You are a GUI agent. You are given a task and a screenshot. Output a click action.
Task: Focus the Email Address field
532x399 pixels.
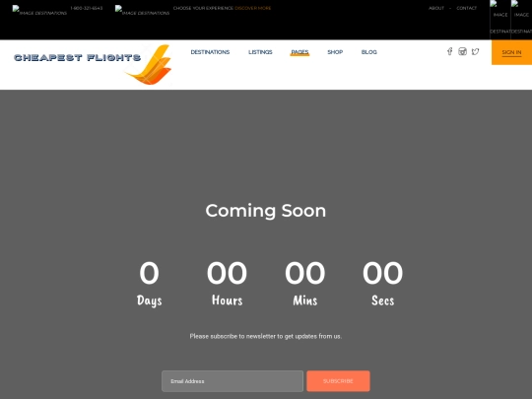pos(233,381)
